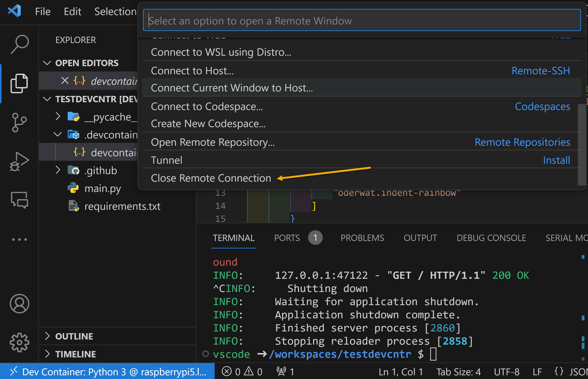Switch to the Terminal tab
588x379 pixels.
pos(233,238)
